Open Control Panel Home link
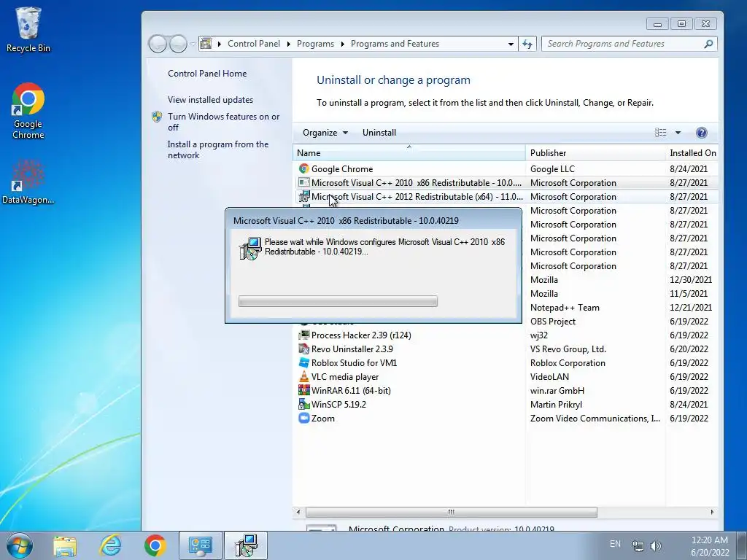Screen dimensions: 747x560 (x=207, y=74)
